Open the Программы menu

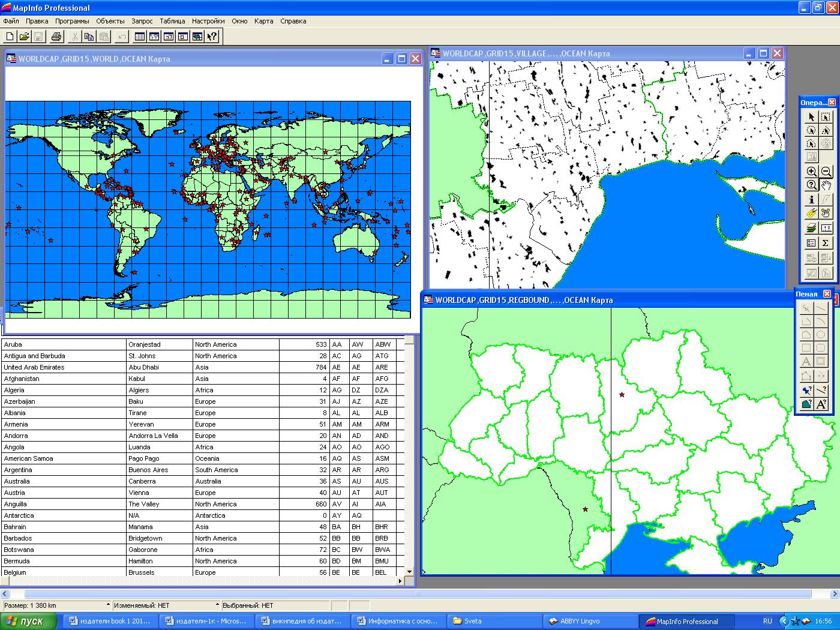click(x=72, y=21)
